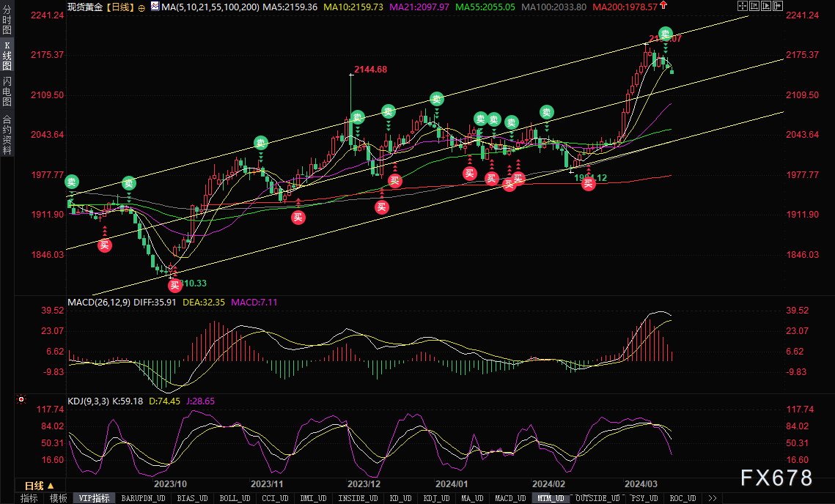Viewport: 835px width, 504px height.
Task: Click the MACD(26,12,9) indicator label
Action: tap(98, 303)
